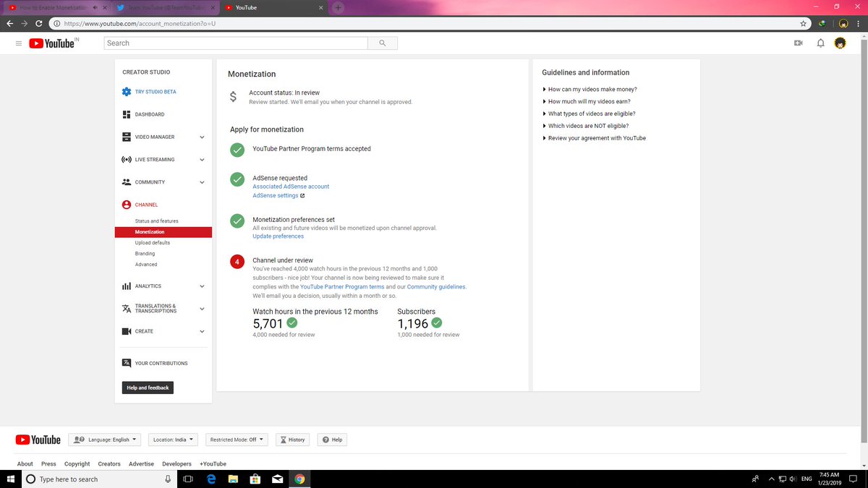This screenshot has height=488, width=868.
Task: Click the Windows 'Type here to search' box
Action: pos(99,479)
